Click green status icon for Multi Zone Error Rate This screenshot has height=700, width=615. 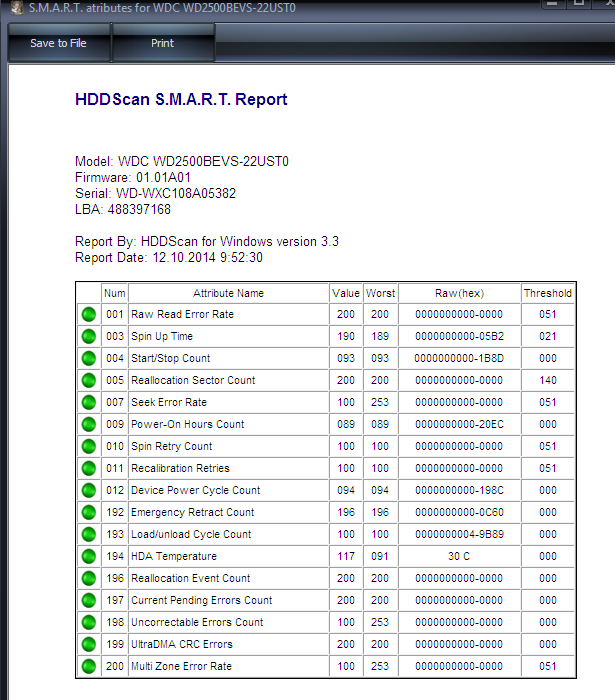[89, 666]
